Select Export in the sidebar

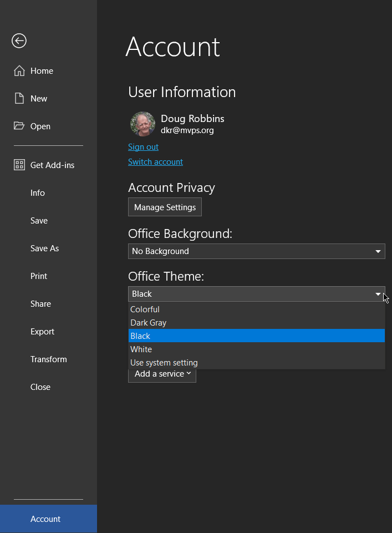click(42, 332)
